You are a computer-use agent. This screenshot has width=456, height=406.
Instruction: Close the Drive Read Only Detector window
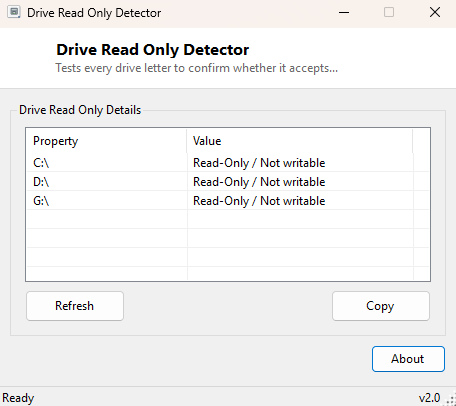point(435,13)
